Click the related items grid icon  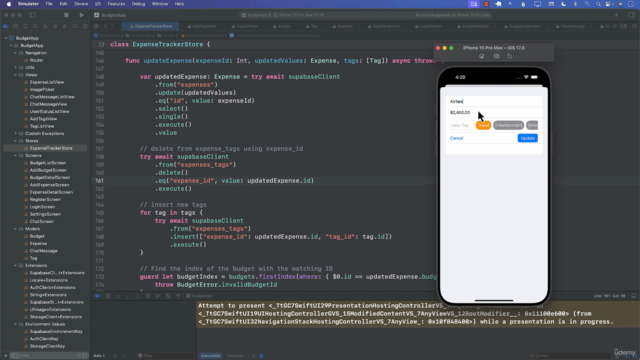96,26
